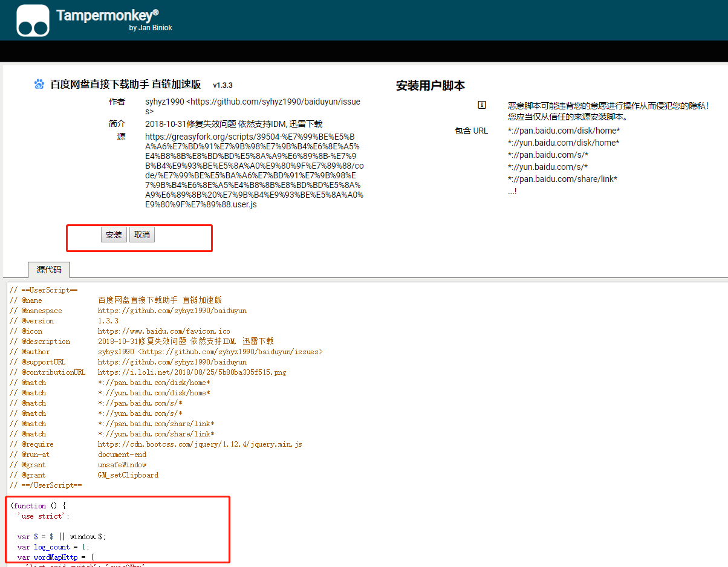The height and width of the screenshot is (567, 728).
Task: Click the author value syhyz1990 github issues
Action: pos(253,106)
